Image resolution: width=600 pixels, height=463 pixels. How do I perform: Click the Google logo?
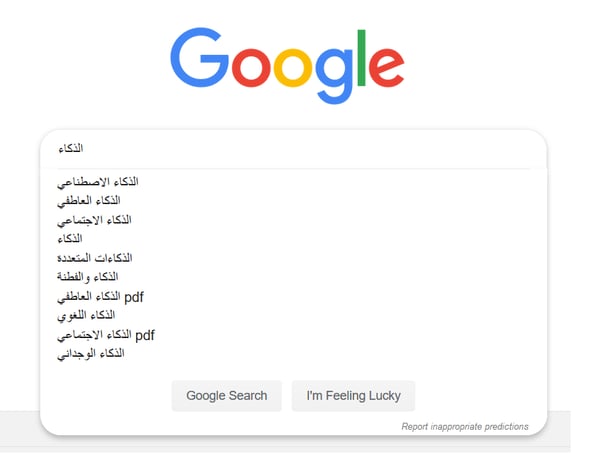287,65
